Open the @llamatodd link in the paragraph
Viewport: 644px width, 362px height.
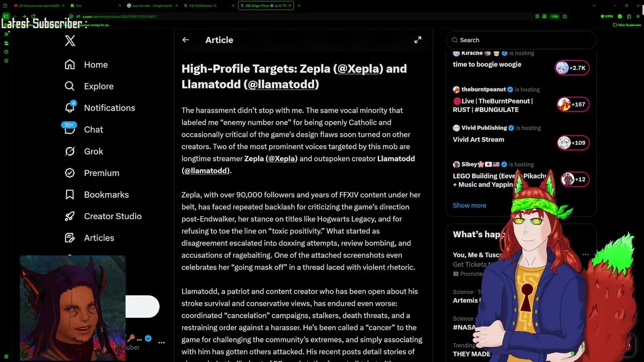point(206,170)
